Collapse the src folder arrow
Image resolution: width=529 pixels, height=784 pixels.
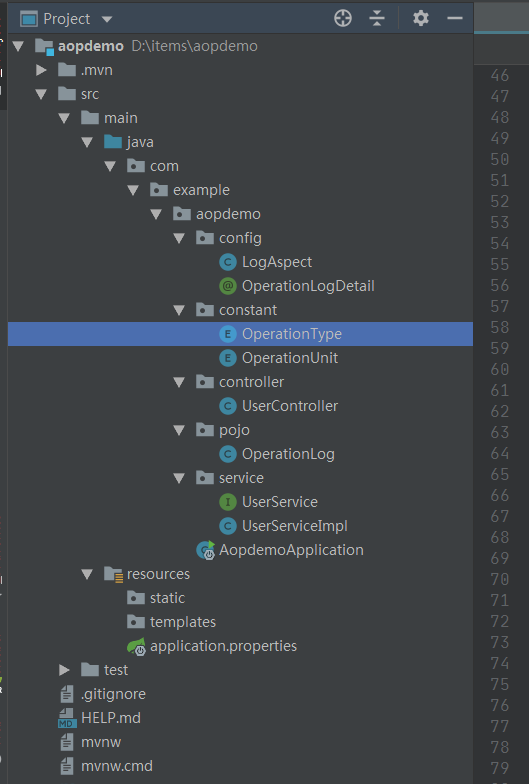(42, 94)
